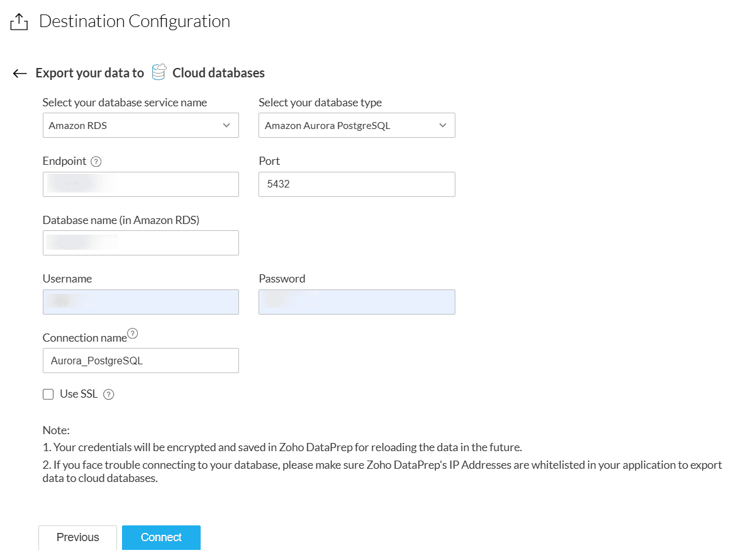Click the Use SSL help icon
The image size is (729, 560).
coord(108,395)
